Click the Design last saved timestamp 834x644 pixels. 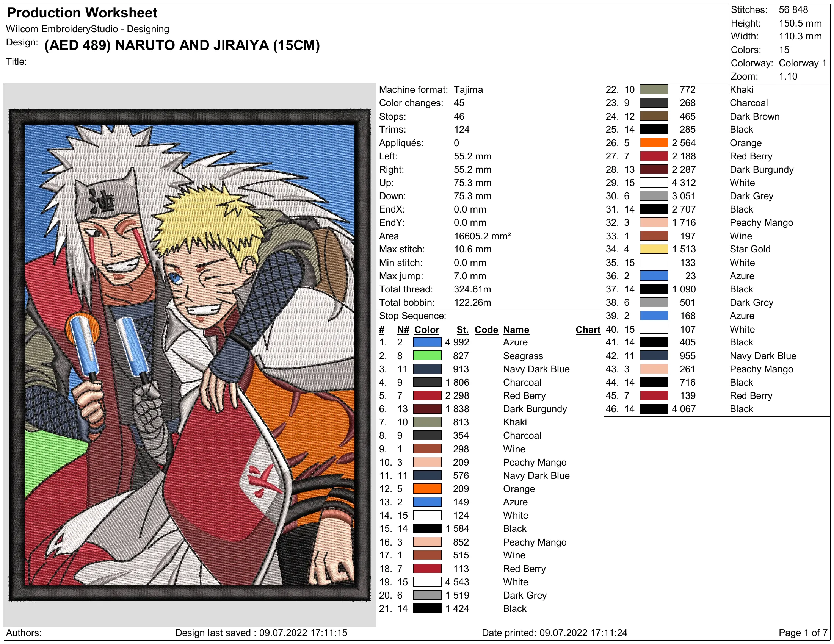(x=261, y=633)
